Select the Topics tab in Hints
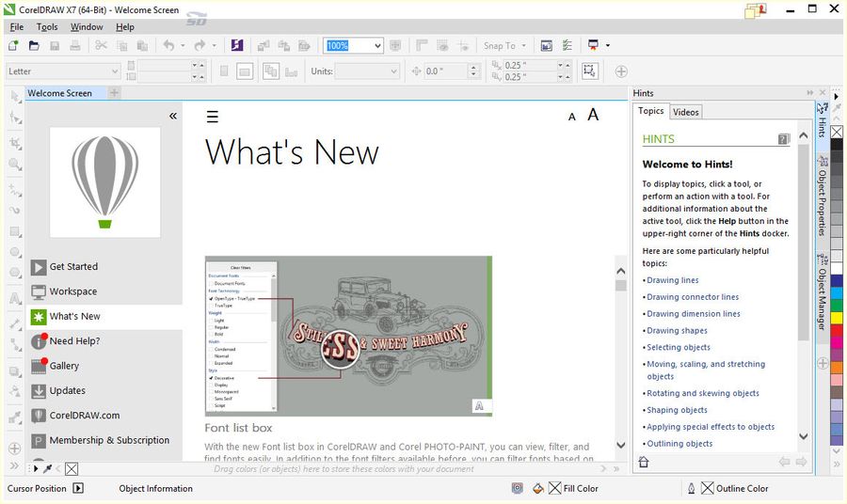Image resolution: width=847 pixels, height=504 pixels. pyautogui.click(x=650, y=111)
